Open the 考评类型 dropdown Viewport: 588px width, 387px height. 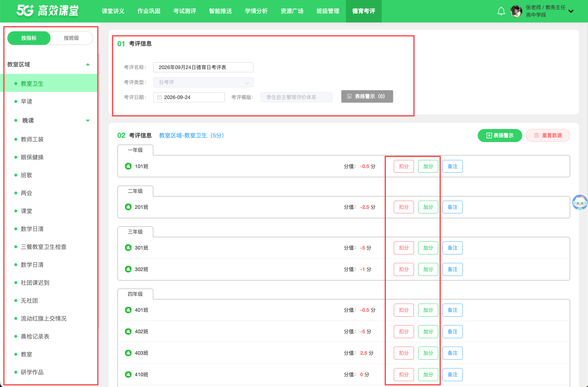tap(203, 82)
